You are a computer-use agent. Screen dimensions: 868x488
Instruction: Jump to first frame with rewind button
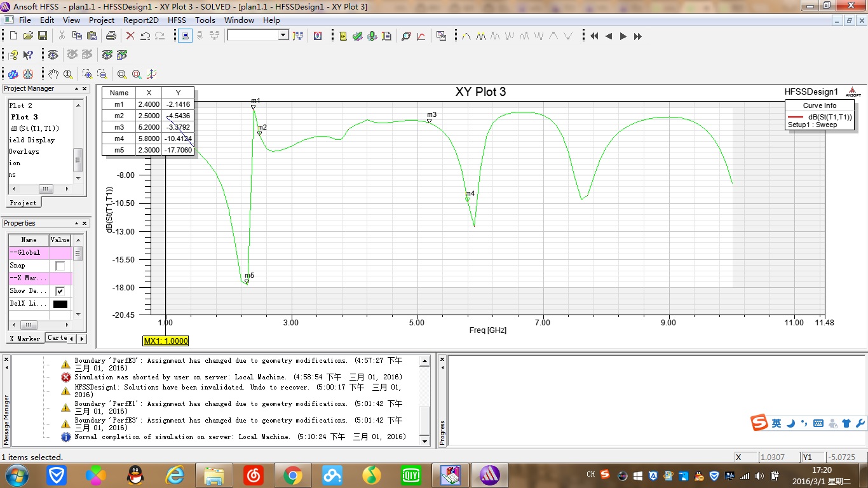click(594, 36)
